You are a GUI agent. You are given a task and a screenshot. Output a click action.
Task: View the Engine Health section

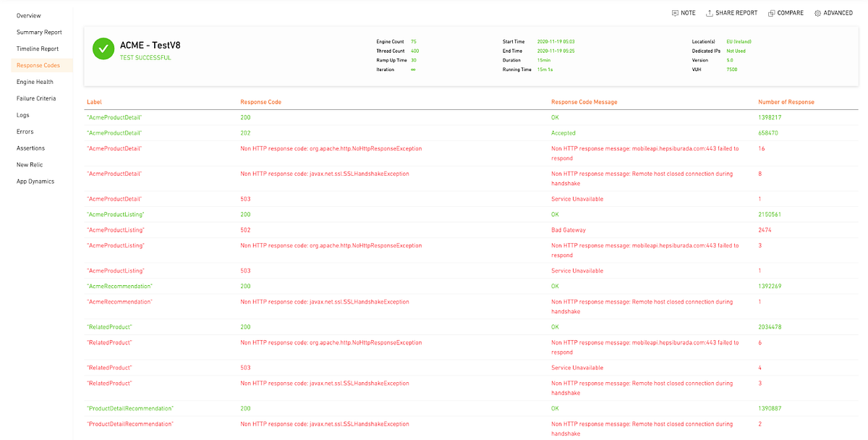pos(37,82)
